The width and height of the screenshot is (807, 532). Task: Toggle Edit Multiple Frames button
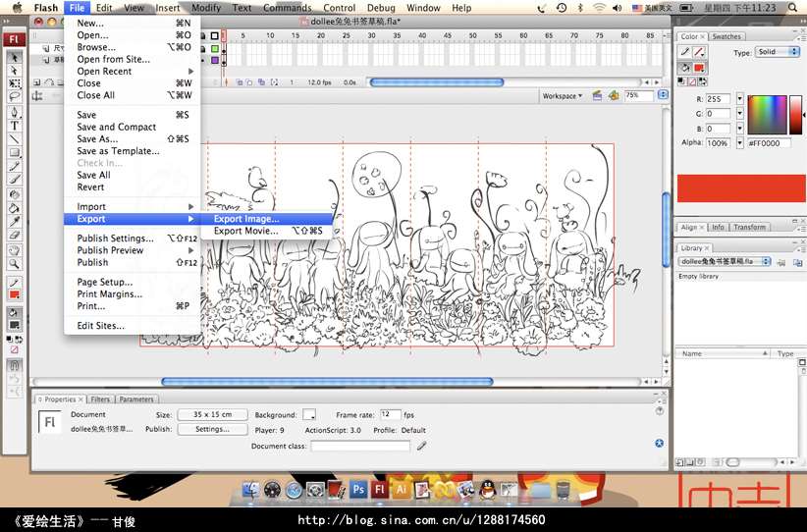[262, 82]
